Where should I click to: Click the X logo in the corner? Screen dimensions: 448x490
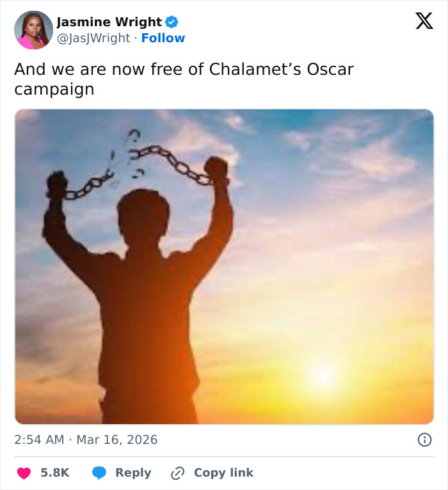424,21
